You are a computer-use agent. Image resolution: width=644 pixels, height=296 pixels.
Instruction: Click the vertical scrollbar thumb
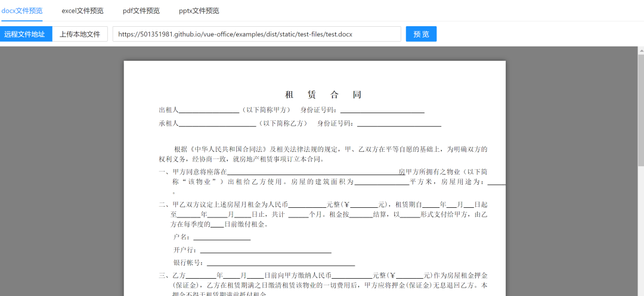tap(640, 110)
